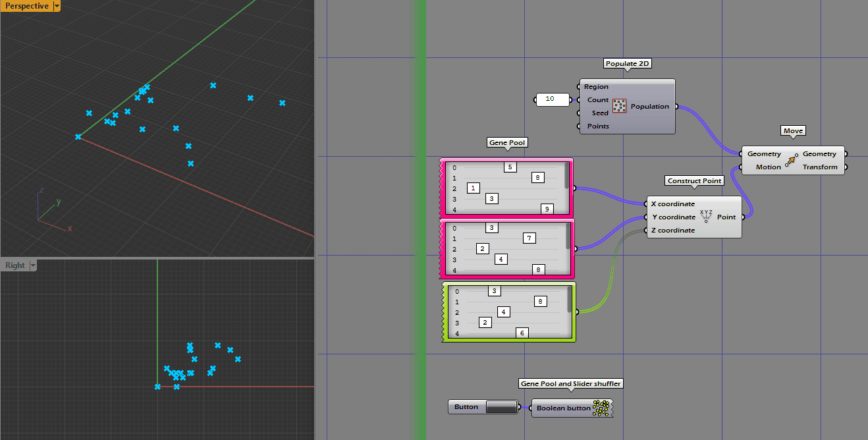
Task: Click the point at the axis origin in Right view
Action: click(157, 387)
